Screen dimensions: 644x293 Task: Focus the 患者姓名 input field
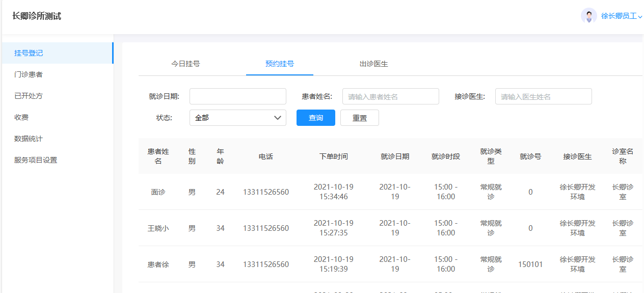coord(391,96)
